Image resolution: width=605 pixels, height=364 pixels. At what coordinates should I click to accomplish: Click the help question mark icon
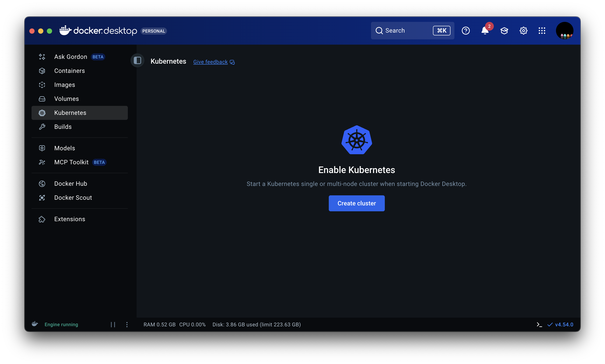466,31
